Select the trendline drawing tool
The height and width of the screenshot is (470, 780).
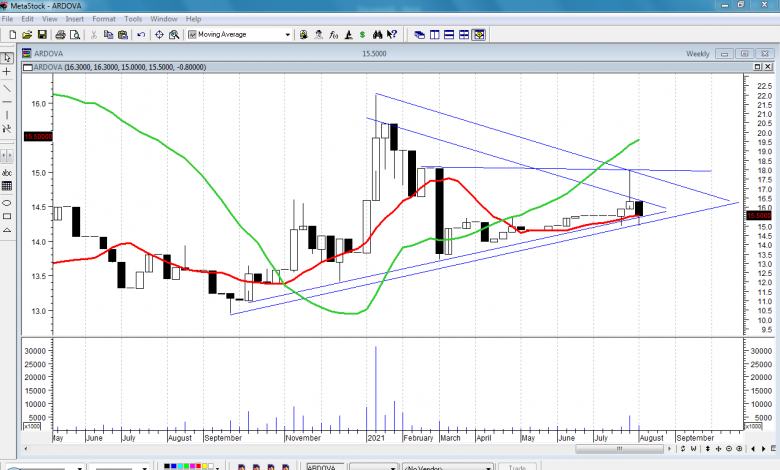(7, 87)
